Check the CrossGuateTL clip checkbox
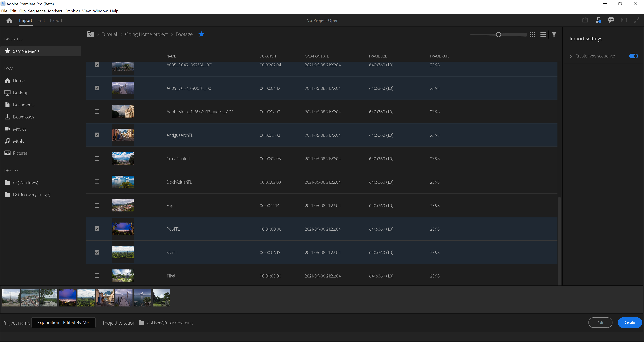The image size is (644, 342). (x=97, y=158)
